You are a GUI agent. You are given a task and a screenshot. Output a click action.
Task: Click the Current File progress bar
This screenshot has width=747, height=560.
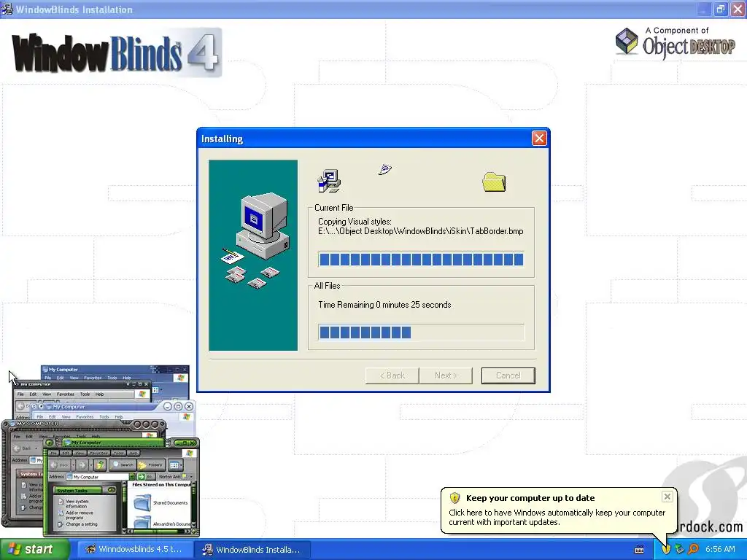tap(421, 259)
